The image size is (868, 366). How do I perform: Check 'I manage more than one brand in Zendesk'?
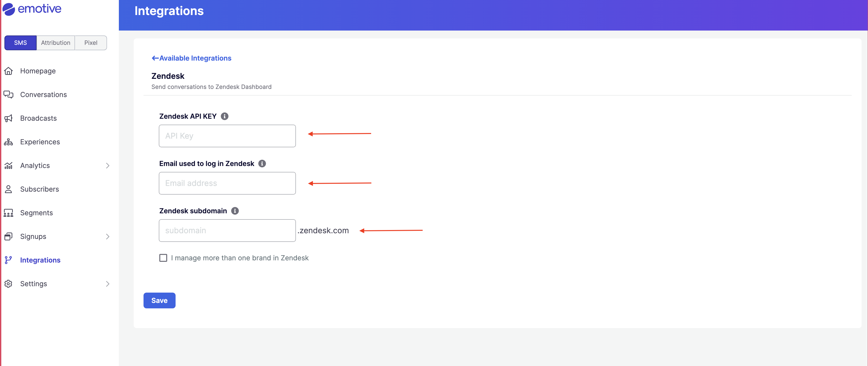163,258
